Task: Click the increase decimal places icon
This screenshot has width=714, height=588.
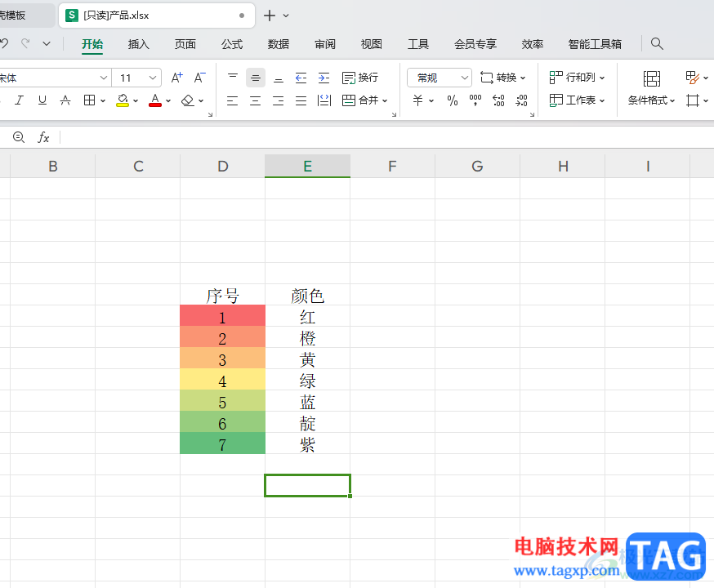Action: [x=498, y=100]
